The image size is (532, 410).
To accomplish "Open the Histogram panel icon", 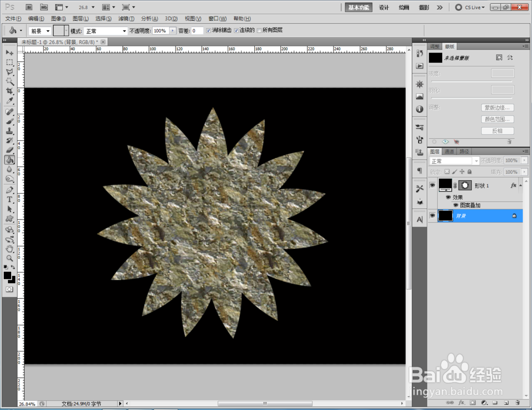I will 420,97.
